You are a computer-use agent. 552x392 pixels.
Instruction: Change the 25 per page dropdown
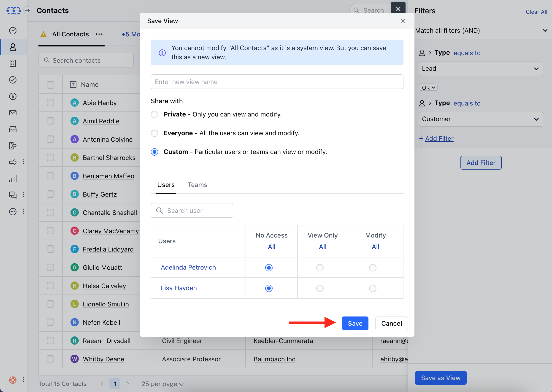[163, 384]
